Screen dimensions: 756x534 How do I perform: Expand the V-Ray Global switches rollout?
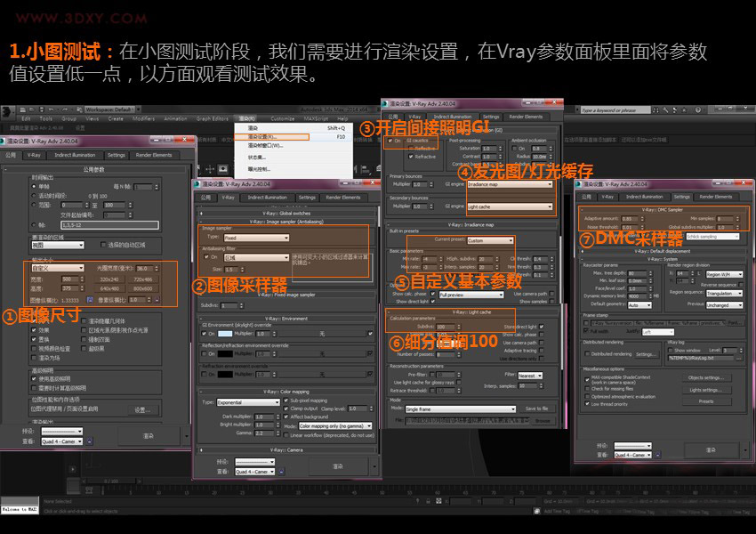click(x=287, y=214)
